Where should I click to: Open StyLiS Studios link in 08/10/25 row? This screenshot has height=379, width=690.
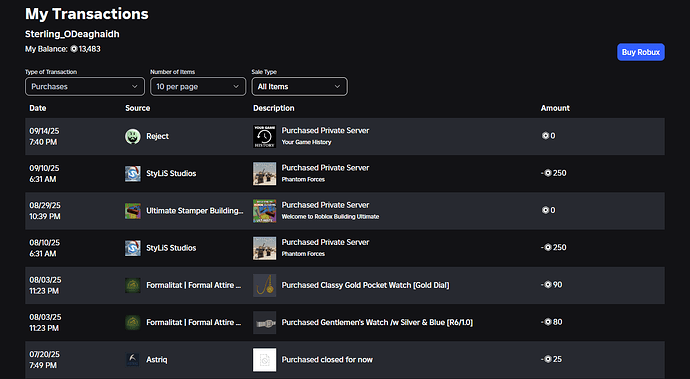[171, 248]
